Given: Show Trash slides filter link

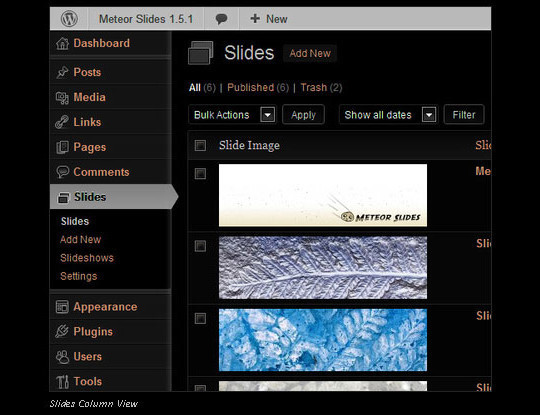Looking at the screenshot, I should [x=314, y=87].
